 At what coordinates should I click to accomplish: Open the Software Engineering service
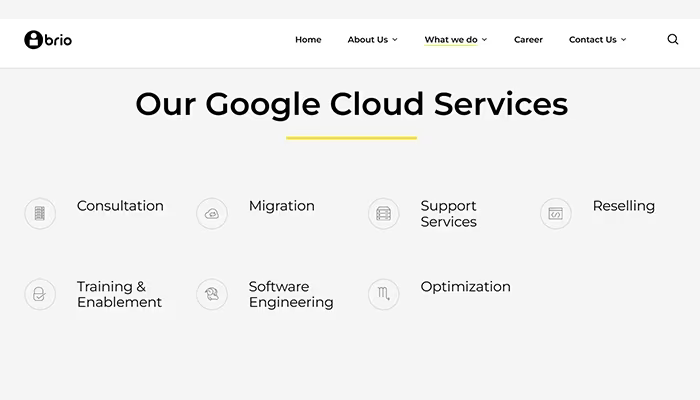(x=291, y=294)
